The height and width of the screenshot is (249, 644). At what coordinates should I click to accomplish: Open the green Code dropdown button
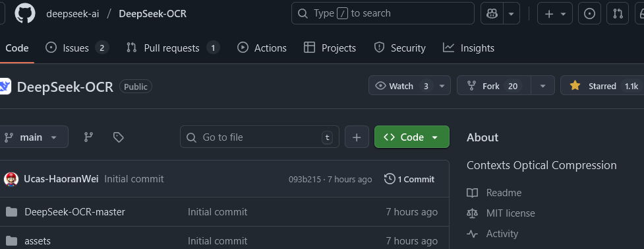point(412,137)
